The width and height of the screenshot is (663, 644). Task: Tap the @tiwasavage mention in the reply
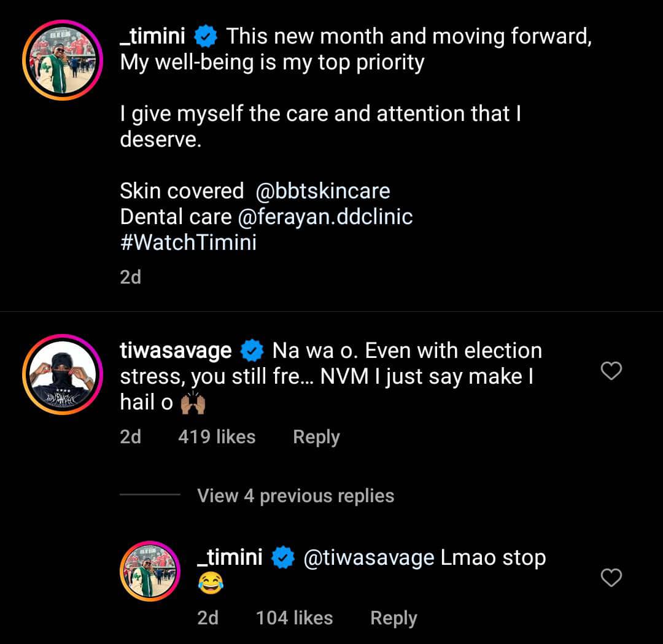coord(369,559)
